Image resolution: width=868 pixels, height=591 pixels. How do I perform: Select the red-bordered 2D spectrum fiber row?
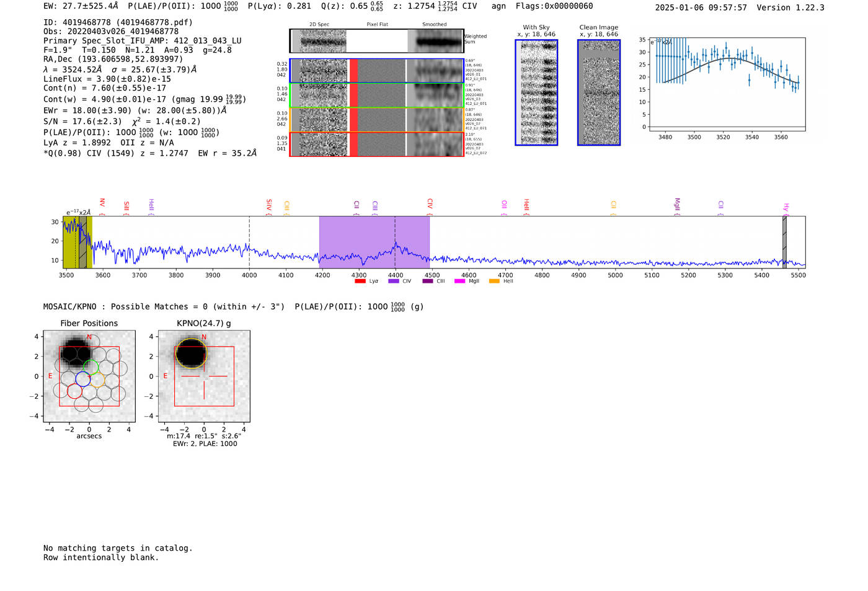376,144
